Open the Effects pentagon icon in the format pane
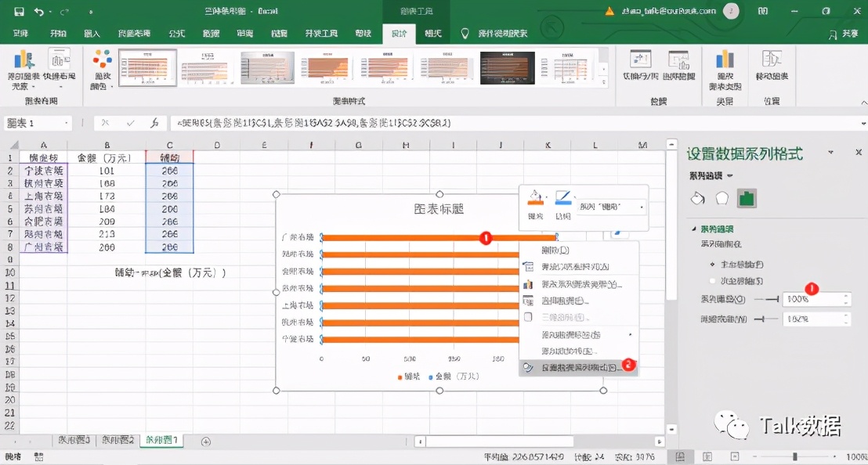Viewport: 868px width, 465px height. tap(722, 199)
